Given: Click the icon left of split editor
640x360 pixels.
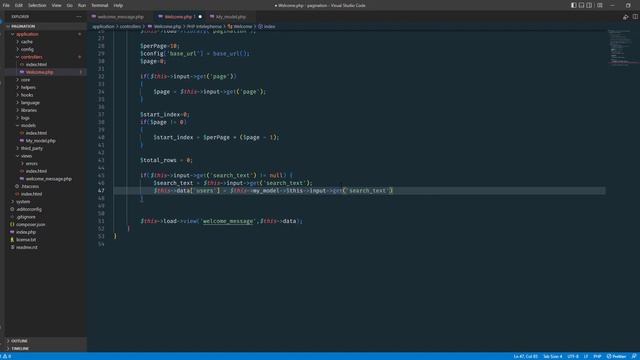Looking at the screenshot, I should click(625, 17).
